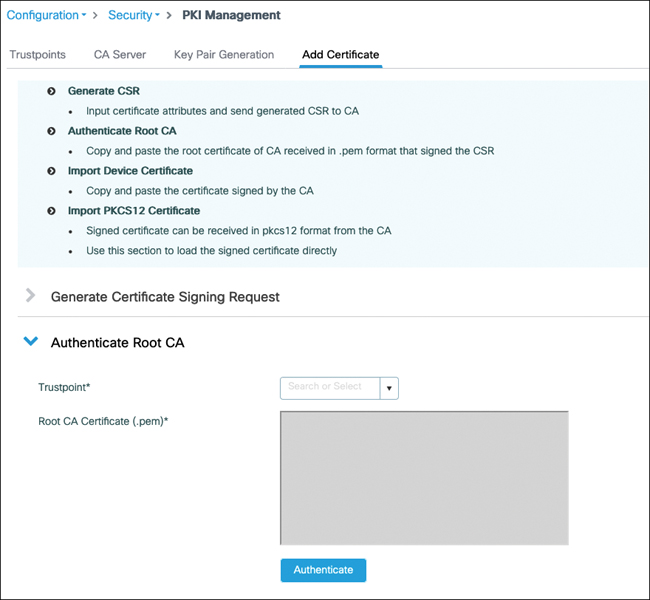Open the Trustpoint dropdown arrow
The width and height of the screenshot is (650, 600).
coord(389,387)
